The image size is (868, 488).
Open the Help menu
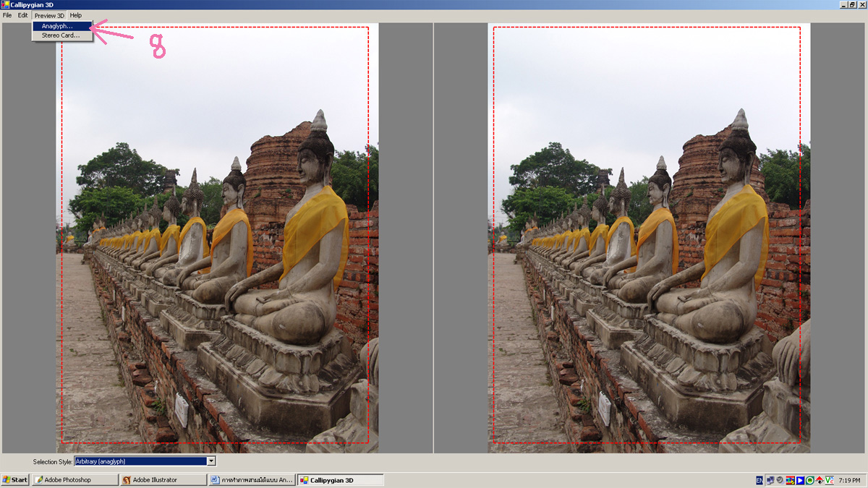pyautogui.click(x=76, y=15)
